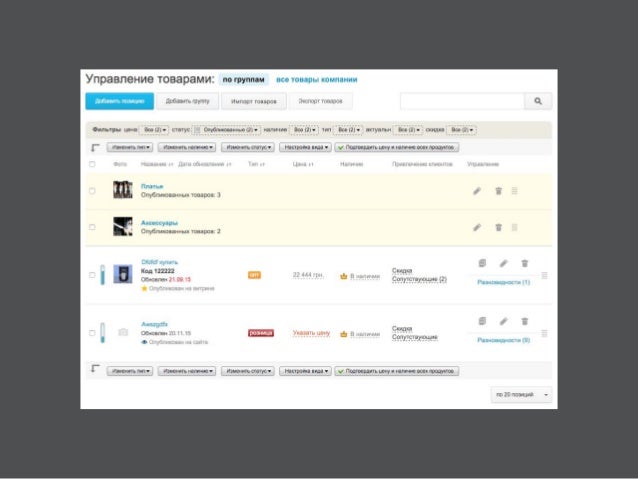Check the Аксессуары group checkbox
This screenshot has width=638, height=479.
pyautogui.click(x=92, y=227)
